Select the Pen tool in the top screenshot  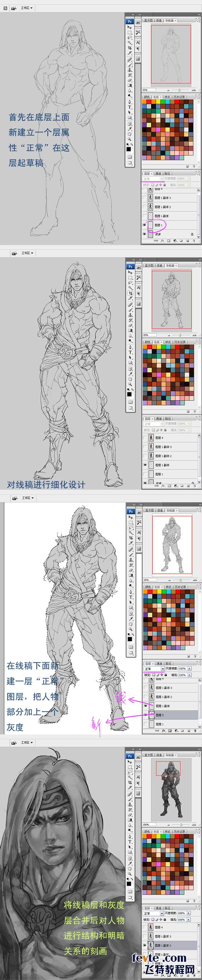tap(130, 102)
